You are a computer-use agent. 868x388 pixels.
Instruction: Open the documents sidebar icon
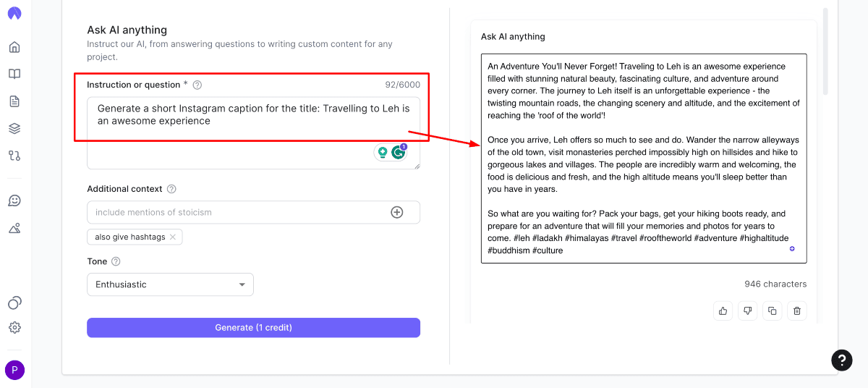(x=14, y=101)
